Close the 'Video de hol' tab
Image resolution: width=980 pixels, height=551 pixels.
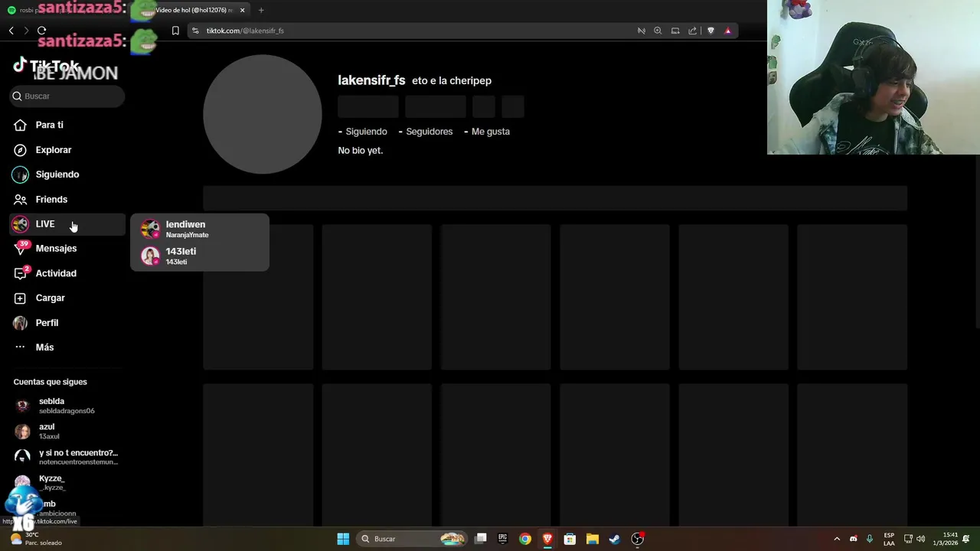click(x=243, y=10)
